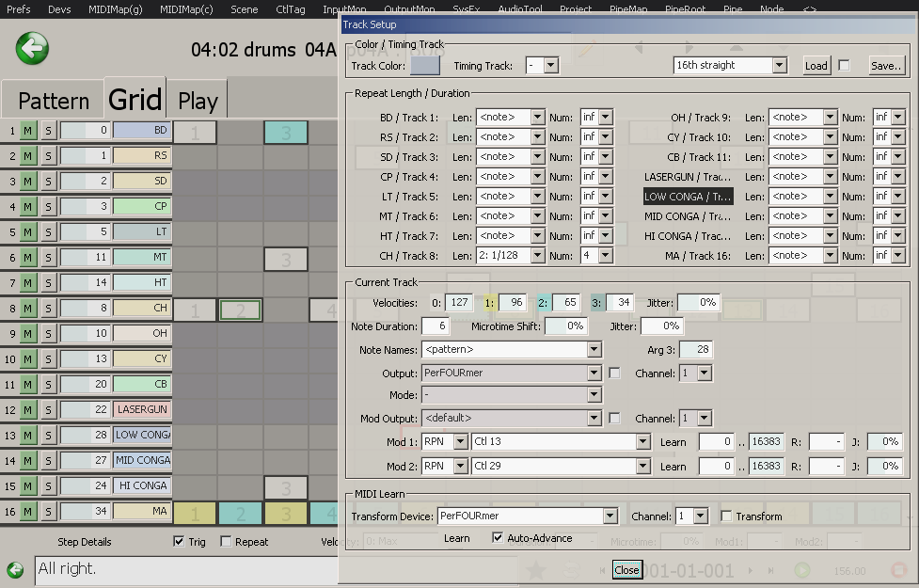Open the Transform Device dropdown
Screen dimensions: 919x588
coord(610,516)
